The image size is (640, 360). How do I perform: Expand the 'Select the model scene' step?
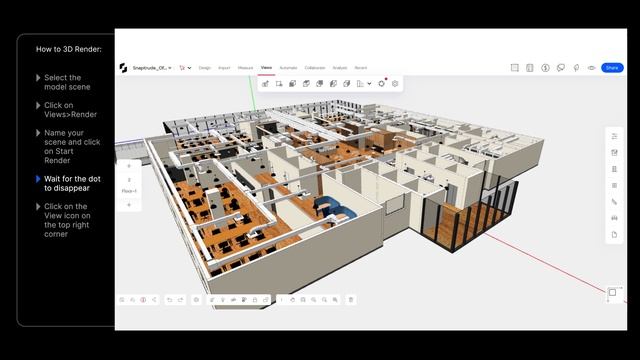[x=38, y=78]
